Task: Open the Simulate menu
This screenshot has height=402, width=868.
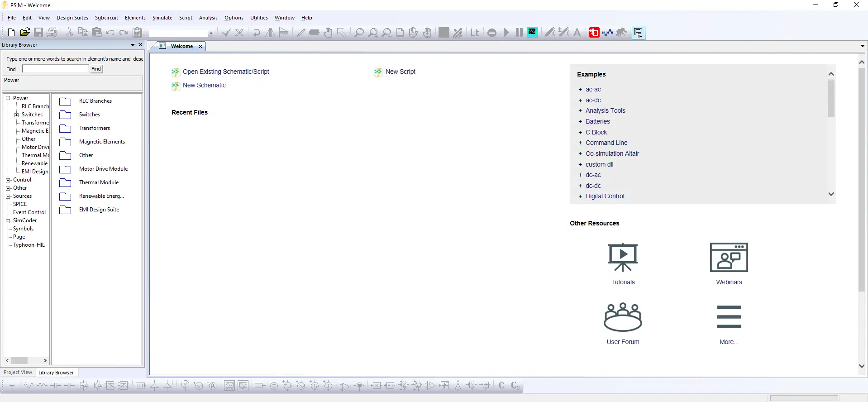Action: tap(162, 18)
